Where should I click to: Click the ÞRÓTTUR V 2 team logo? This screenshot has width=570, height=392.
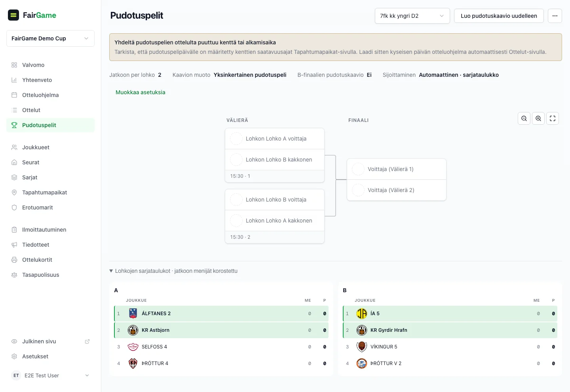point(362,363)
